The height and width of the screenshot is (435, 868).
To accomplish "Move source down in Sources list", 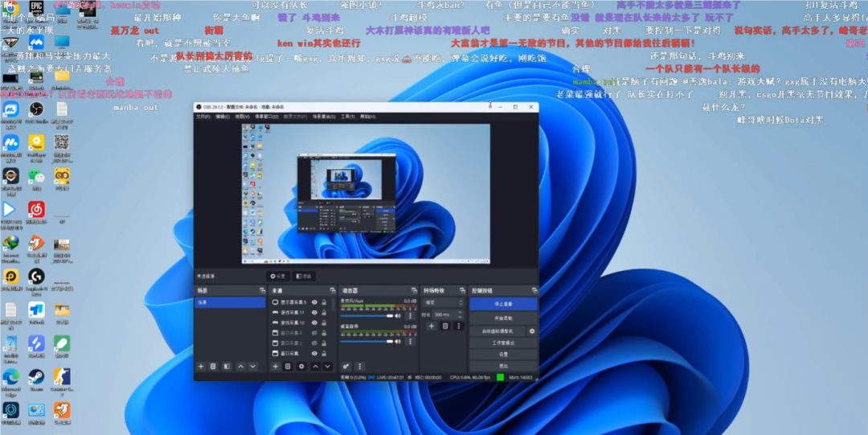I will coord(328,367).
